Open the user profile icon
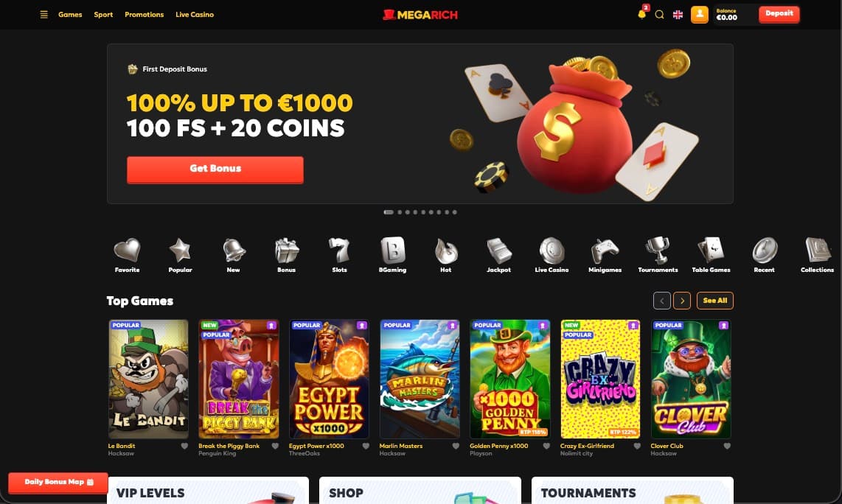The image size is (842, 504). click(699, 15)
